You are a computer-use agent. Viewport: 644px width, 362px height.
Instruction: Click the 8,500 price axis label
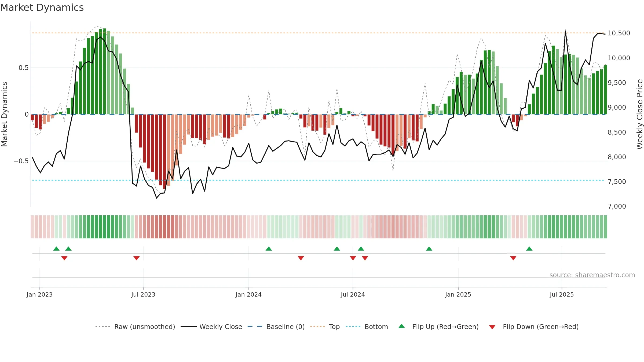[x=617, y=132]
